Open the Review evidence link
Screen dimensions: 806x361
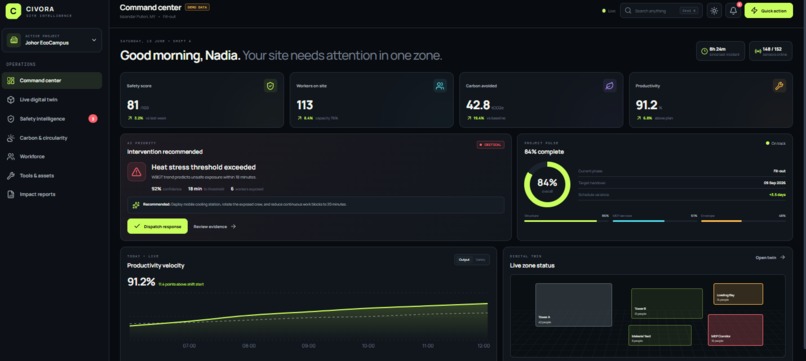click(x=215, y=226)
